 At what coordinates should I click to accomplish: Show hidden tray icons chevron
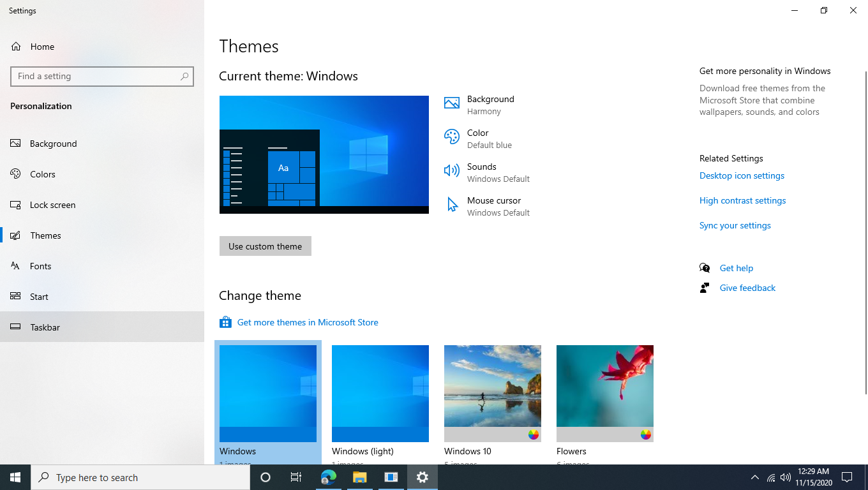click(x=755, y=477)
